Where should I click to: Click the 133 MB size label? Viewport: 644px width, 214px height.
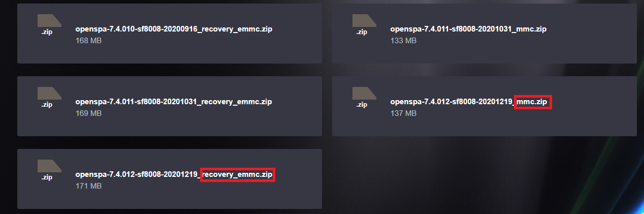pos(403,40)
